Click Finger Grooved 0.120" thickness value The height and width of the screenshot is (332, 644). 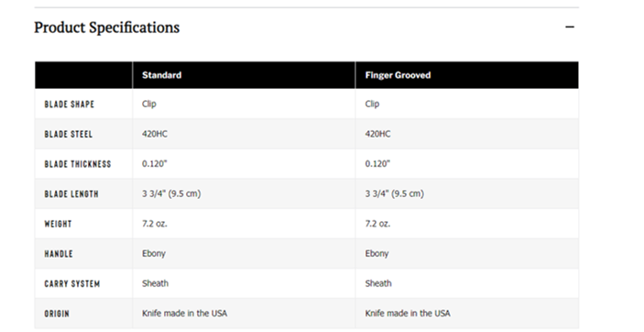[x=377, y=164]
